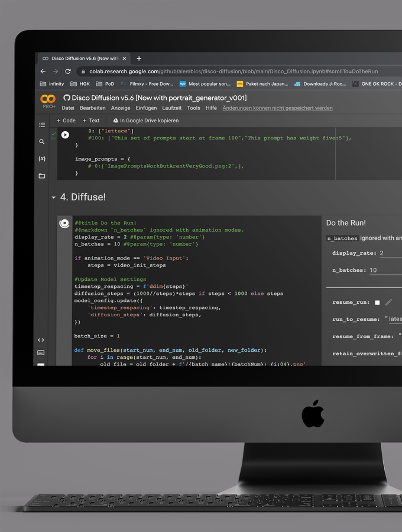This screenshot has width=402, height=532.
Task: Open the Bearbeiten menu
Action: (x=93, y=108)
